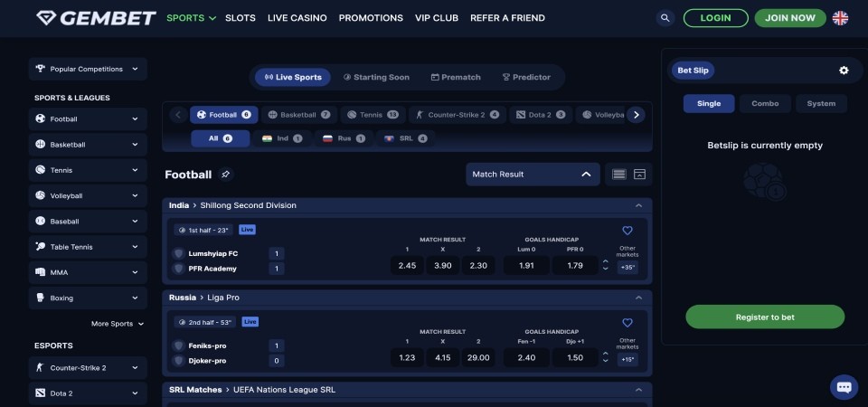This screenshot has height=407, width=868.
Task: Pin the Football section
Action: pyautogui.click(x=225, y=175)
